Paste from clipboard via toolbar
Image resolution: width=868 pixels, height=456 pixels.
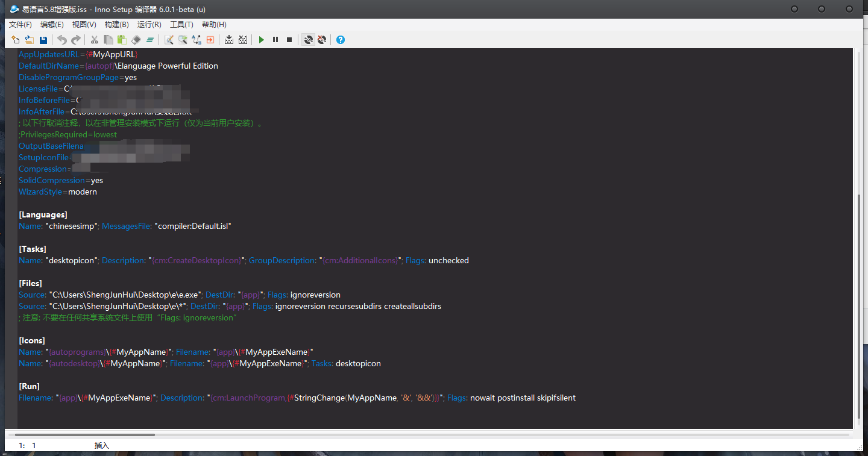122,40
